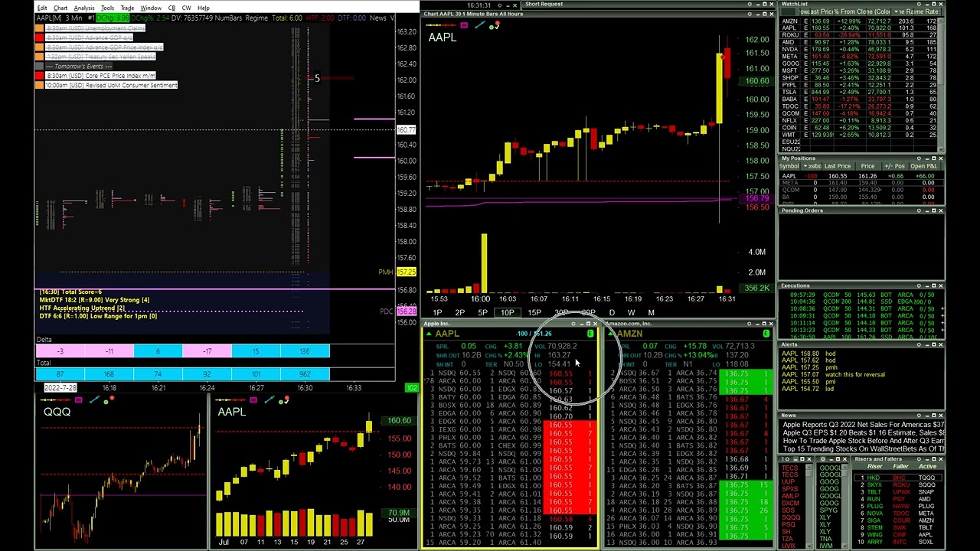Open the Trade menu

click(127, 8)
